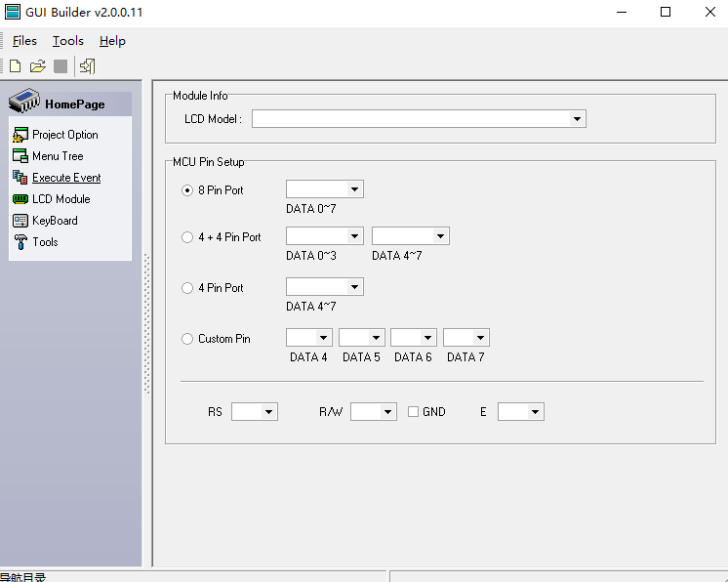Open the RS pin dropdown
Viewport: 728px width, 582px height.
pyautogui.click(x=269, y=412)
